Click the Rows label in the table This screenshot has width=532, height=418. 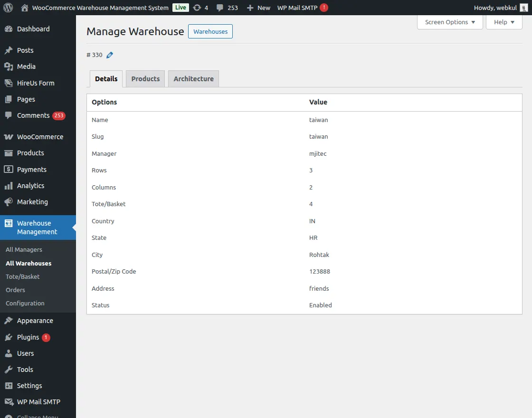coord(99,171)
